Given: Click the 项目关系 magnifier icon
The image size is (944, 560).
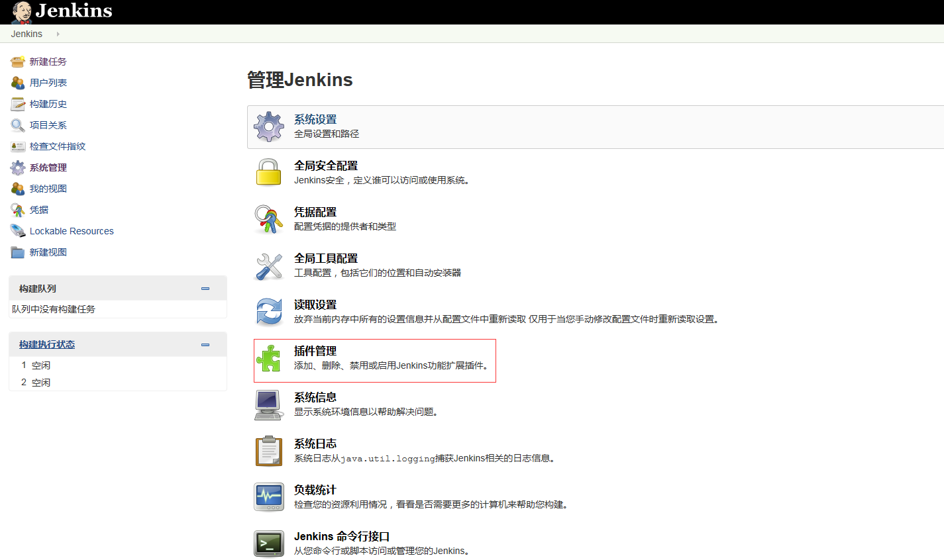Looking at the screenshot, I should point(18,125).
